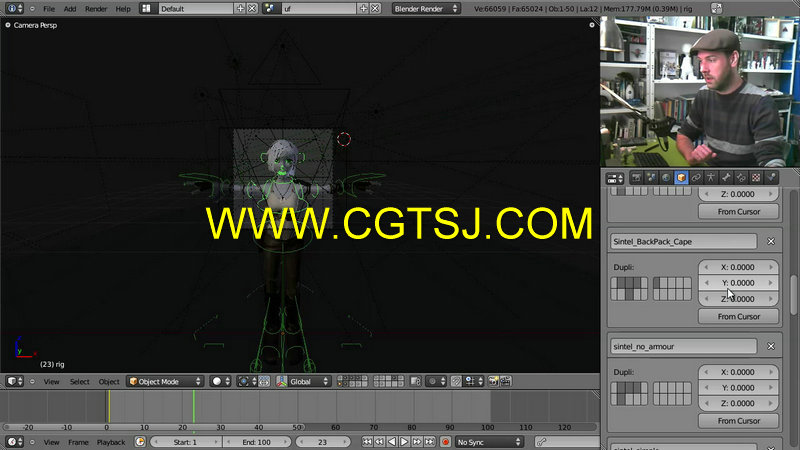Open the 3D view View menu
Image resolution: width=800 pixels, height=450 pixels.
point(52,382)
